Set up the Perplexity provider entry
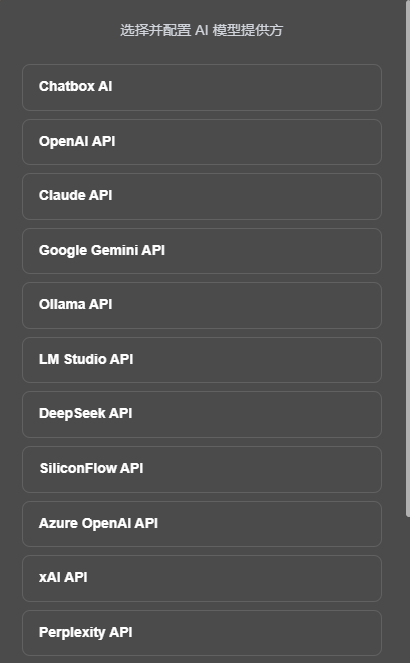This screenshot has width=410, height=663. coord(202,633)
